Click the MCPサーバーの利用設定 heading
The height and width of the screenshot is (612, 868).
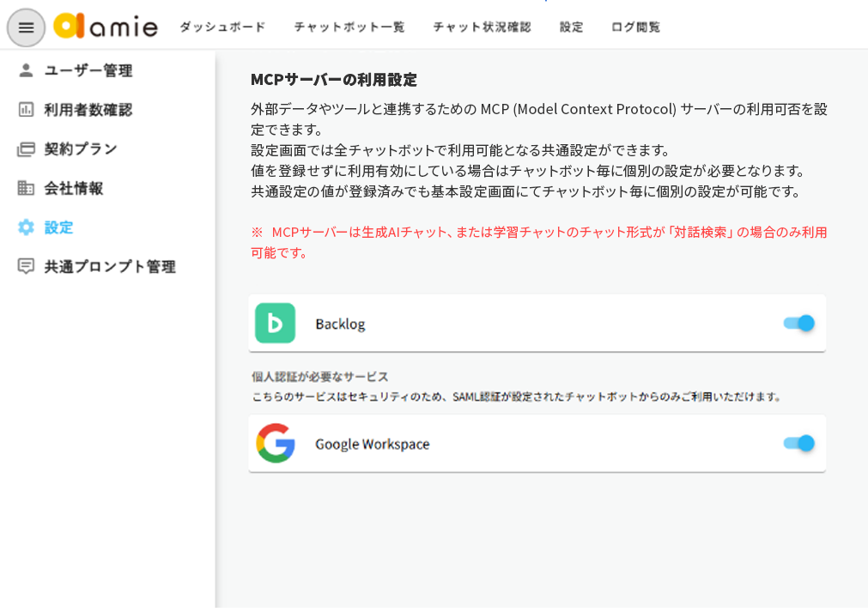pyautogui.click(x=334, y=80)
